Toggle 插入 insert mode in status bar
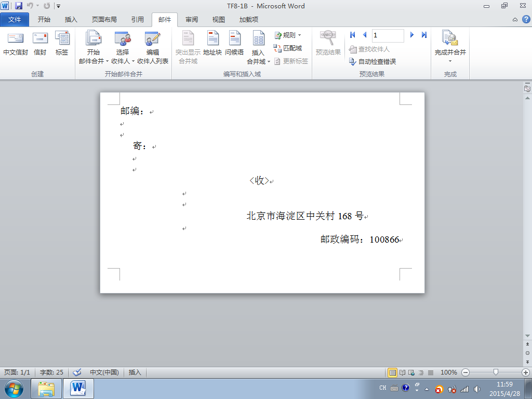The width and height of the screenshot is (532, 399). [135, 372]
